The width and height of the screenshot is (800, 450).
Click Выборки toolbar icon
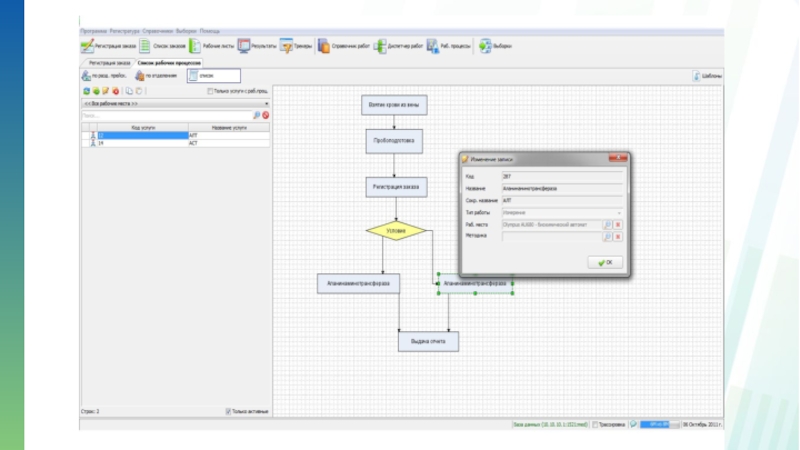485,46
